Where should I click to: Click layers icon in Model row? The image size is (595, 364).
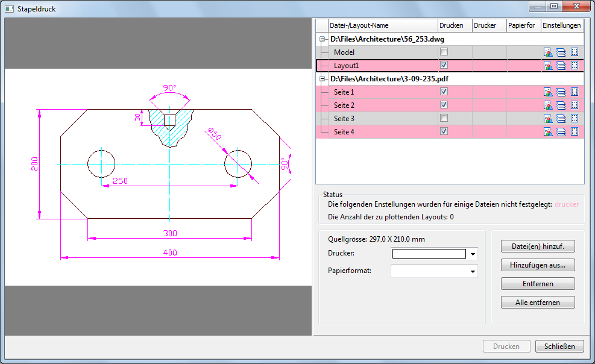[x=561, y=52]
